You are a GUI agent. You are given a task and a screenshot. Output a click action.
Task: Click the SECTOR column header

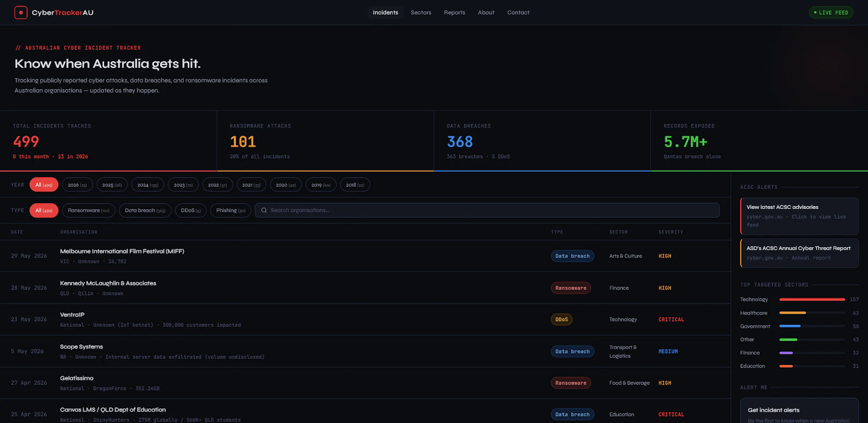click(x=618, y=232)
